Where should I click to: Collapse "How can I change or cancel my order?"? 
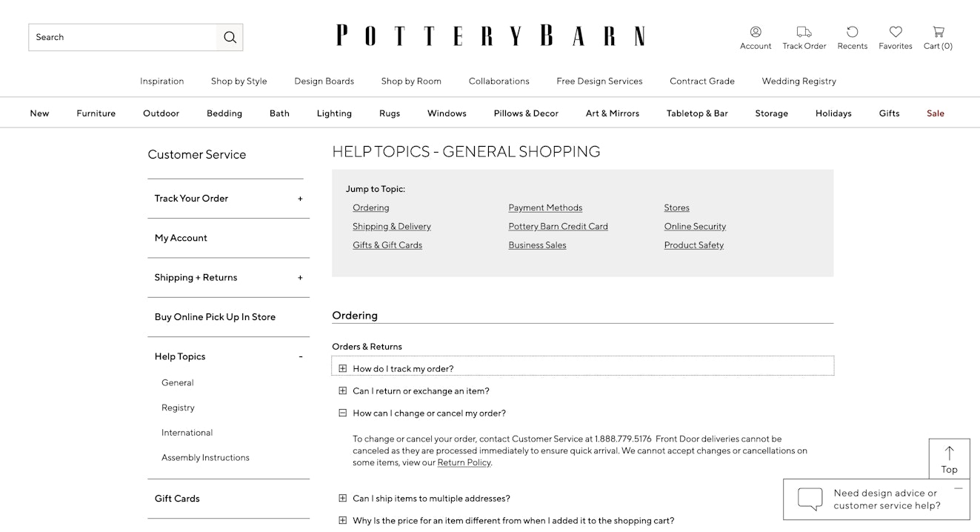pos(342,413)
